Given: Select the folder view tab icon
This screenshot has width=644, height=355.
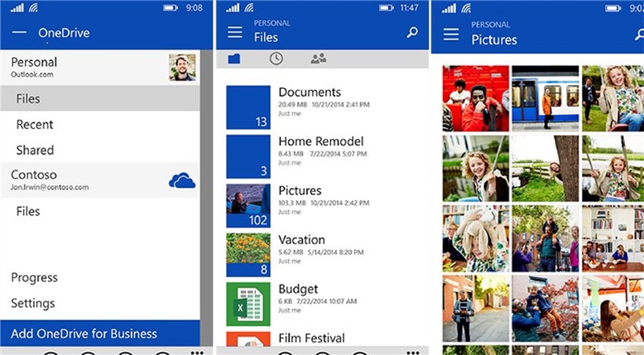Looking at the screenshot, I should (x=234, y=59).
